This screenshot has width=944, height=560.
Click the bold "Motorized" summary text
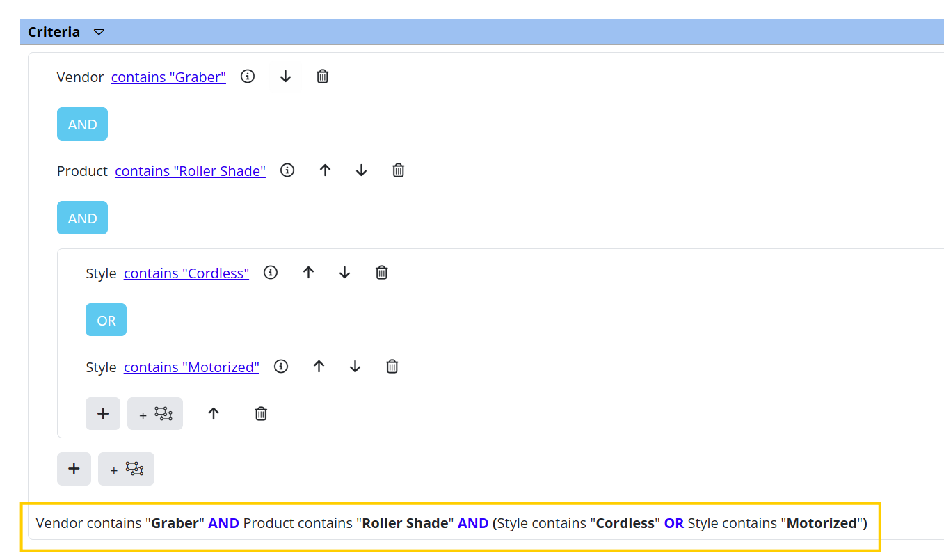pyautogui.click(x=822, y=523)
